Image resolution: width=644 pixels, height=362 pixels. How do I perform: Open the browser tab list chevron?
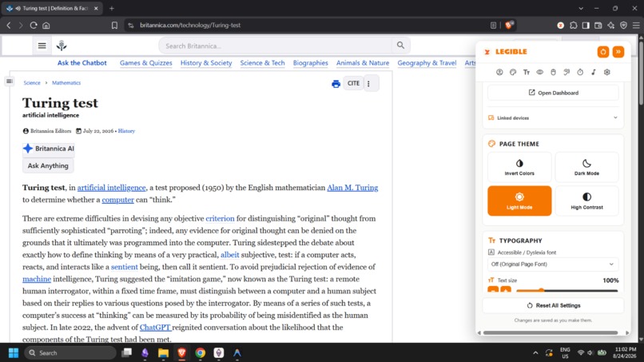[x=581, y=8]
